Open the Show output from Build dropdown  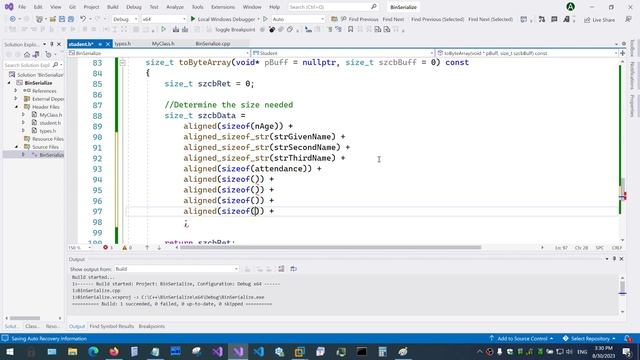pyautogui.click(x=176, y=269)
